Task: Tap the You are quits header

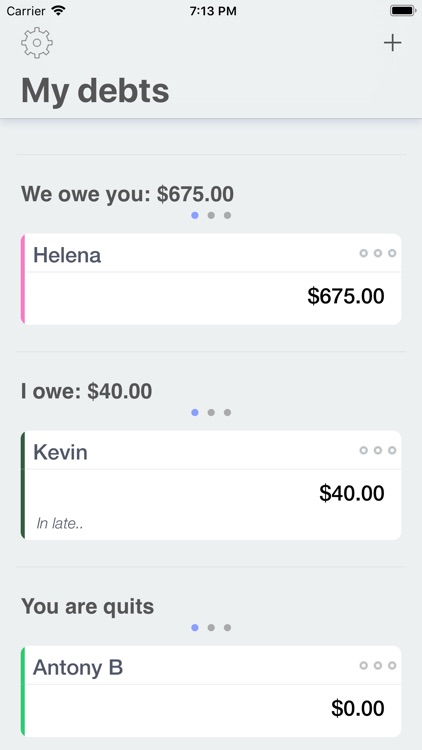Action: coord(88,607)
